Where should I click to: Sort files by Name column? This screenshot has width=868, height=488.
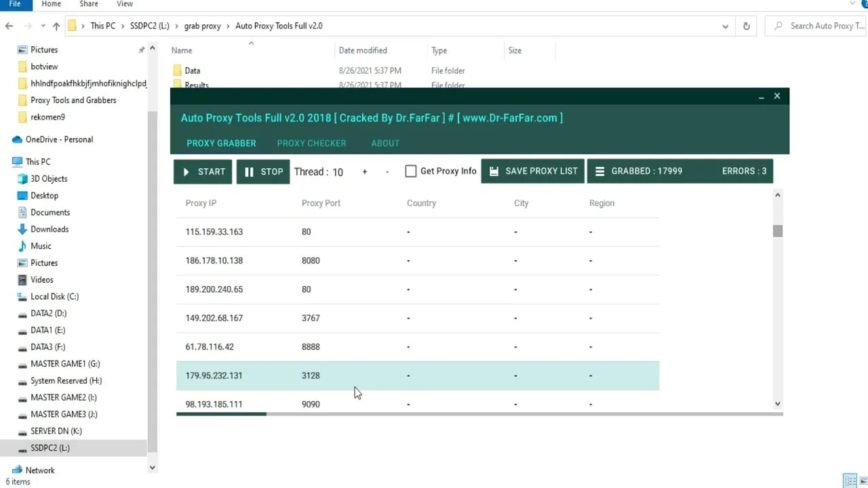(181, 50)
